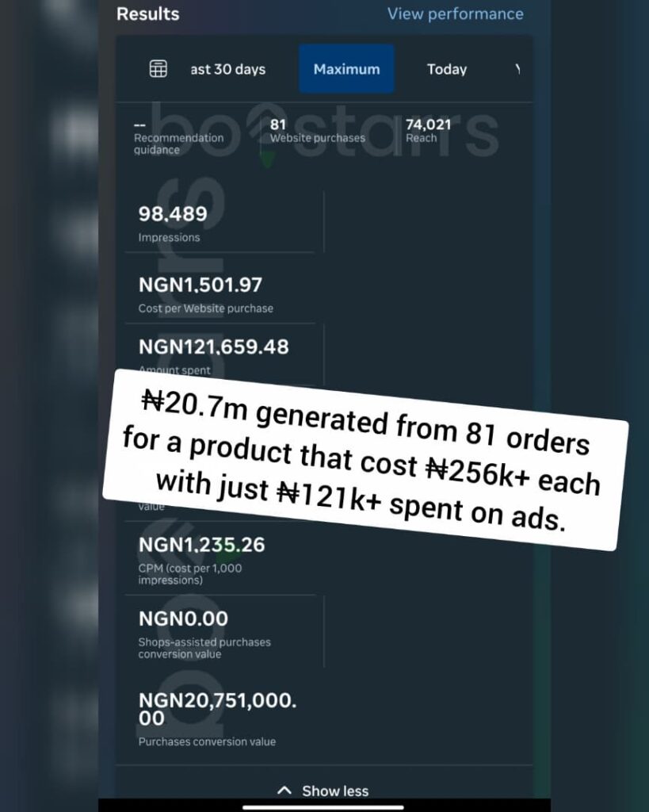Open the Purchases conversion value metric
Image resolution: width=649 pixels, height=812 pixels.
(x=216, y=718)
